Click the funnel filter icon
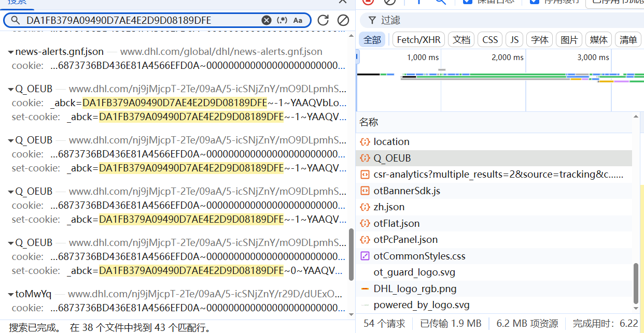Viewport: 644px width, 333px height. point(372,20)
